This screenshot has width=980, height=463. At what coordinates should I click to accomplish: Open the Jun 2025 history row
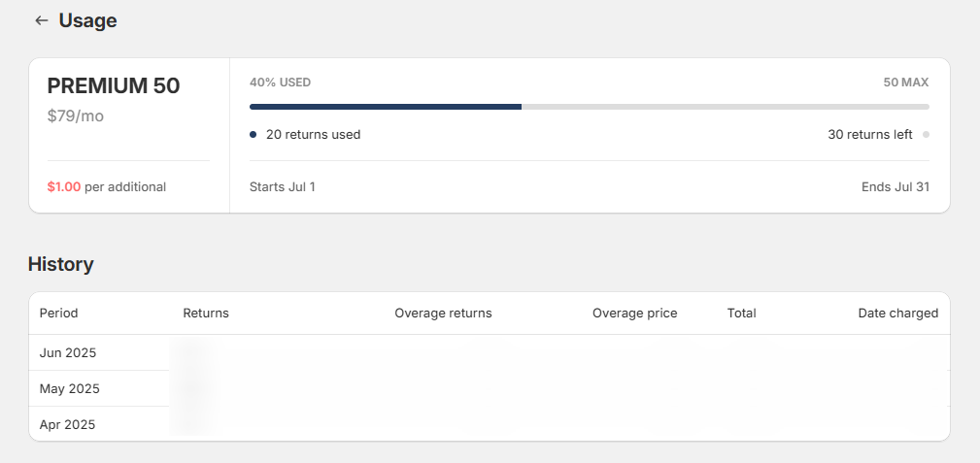coord(490,353)
